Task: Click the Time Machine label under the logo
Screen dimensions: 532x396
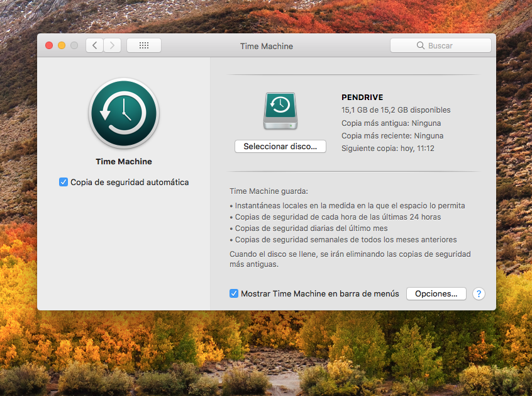Action: coord(124,162)
